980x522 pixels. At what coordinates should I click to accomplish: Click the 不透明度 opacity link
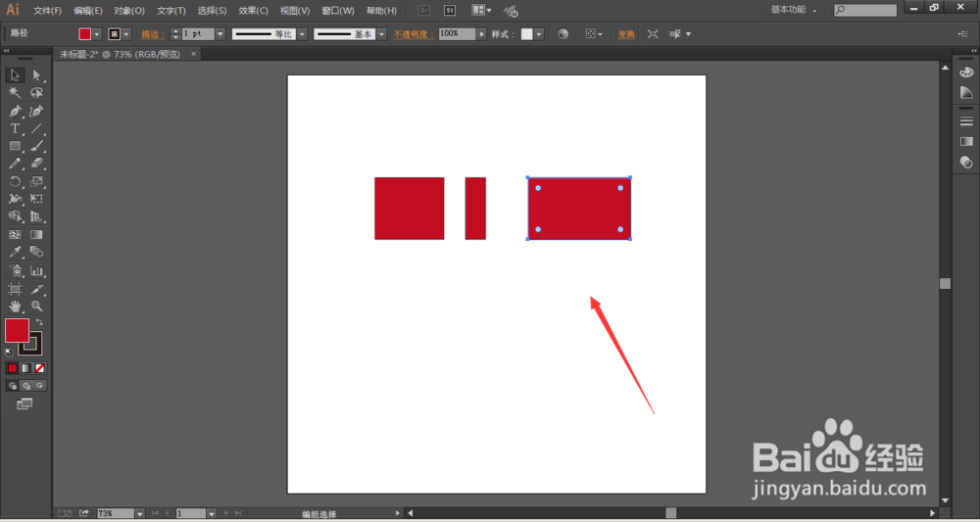point(414,34)
